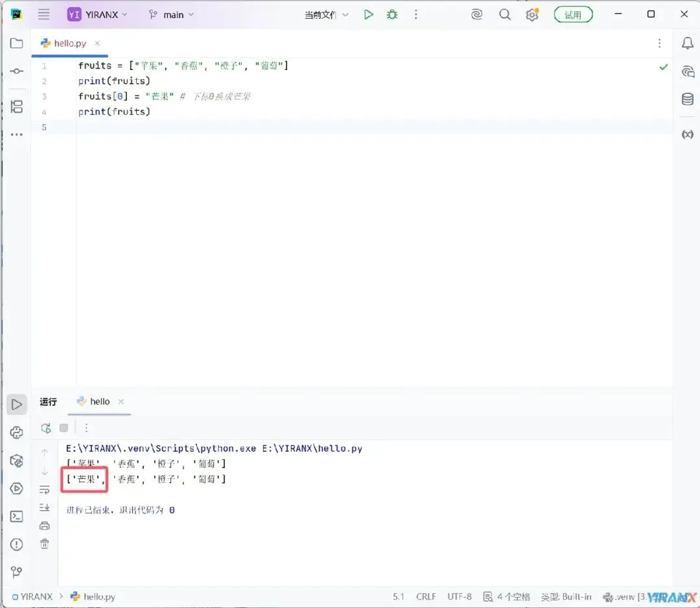Click the python.exe command path in console

[161, 448]
